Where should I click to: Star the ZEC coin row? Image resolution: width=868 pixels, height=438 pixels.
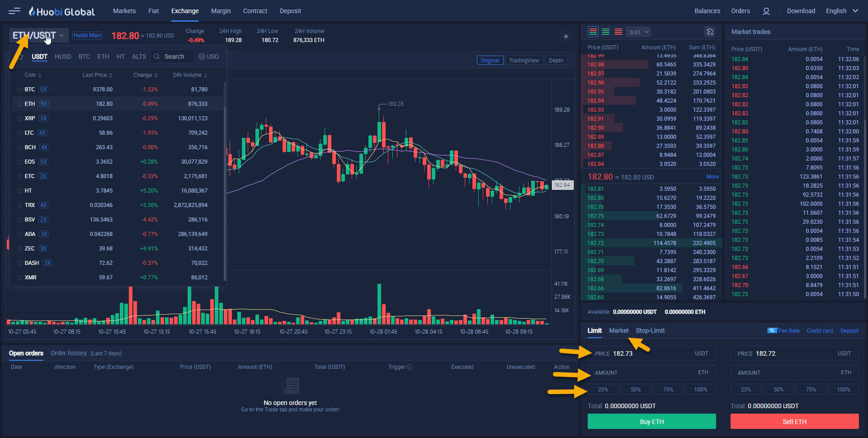tap(20, 249)
